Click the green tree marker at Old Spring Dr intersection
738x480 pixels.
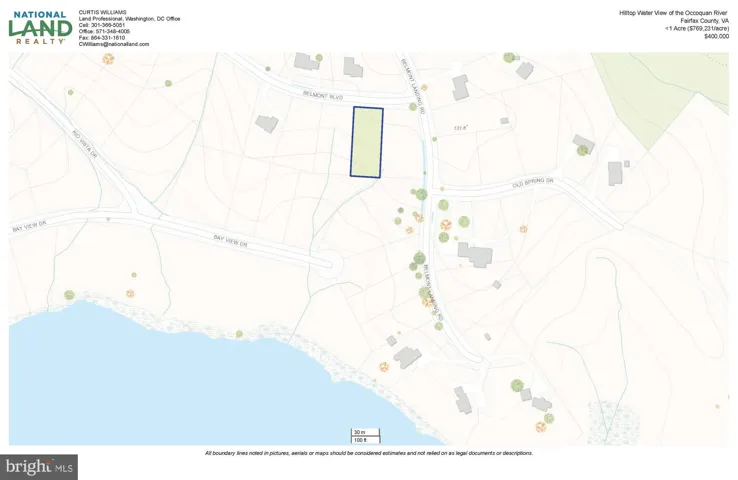pos(421,194)
